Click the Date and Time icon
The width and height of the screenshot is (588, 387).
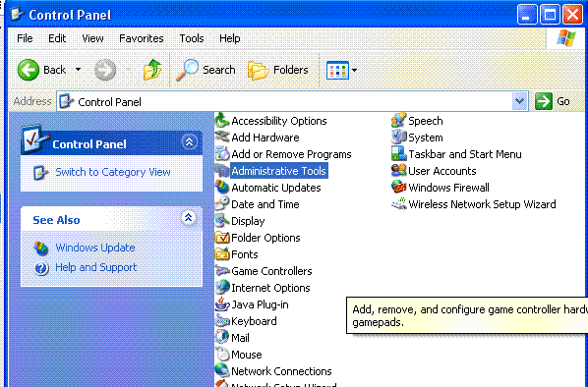222,204
